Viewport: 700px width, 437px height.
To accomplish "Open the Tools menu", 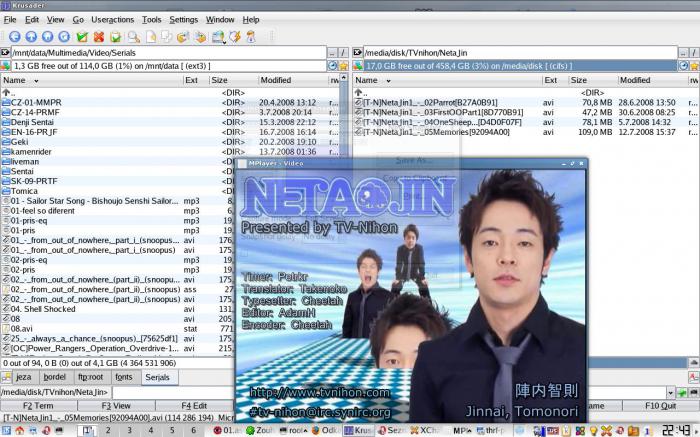I will tap(151, 20).
